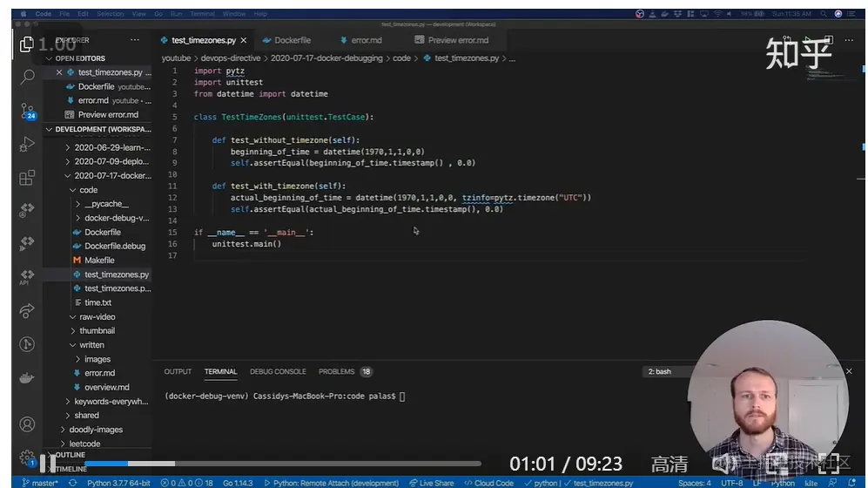The height and width of the screenshot is (488, 868).
Task: Open the API view in activity bar
Action: pyautogui.click(x=27, y=277)
